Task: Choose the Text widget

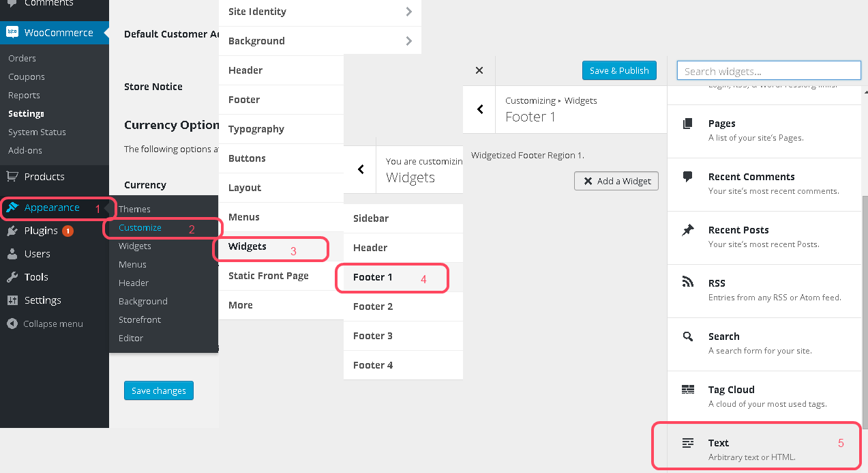Action: (x=719, y=443)
